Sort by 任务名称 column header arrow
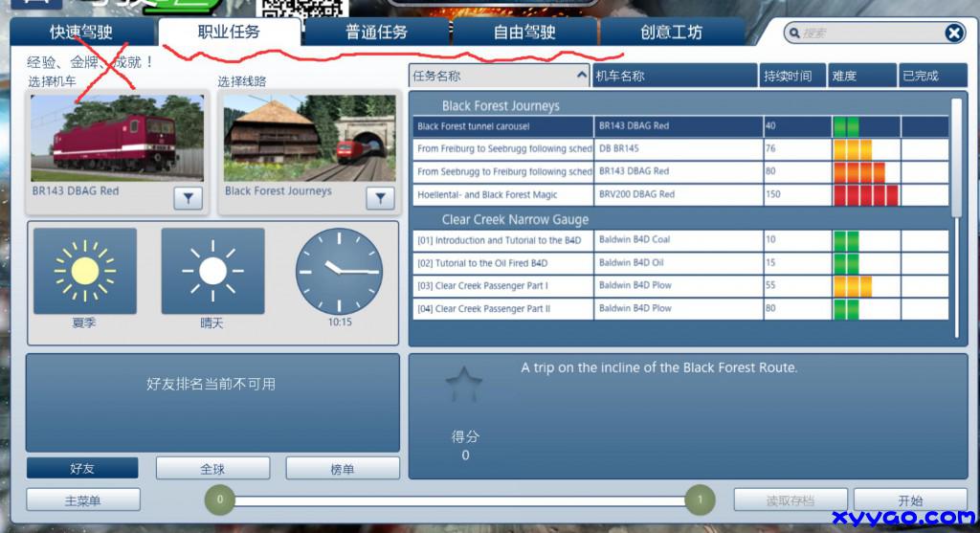Image resolution: width=980 pixels, height=533 pixels. pos(581,76)
